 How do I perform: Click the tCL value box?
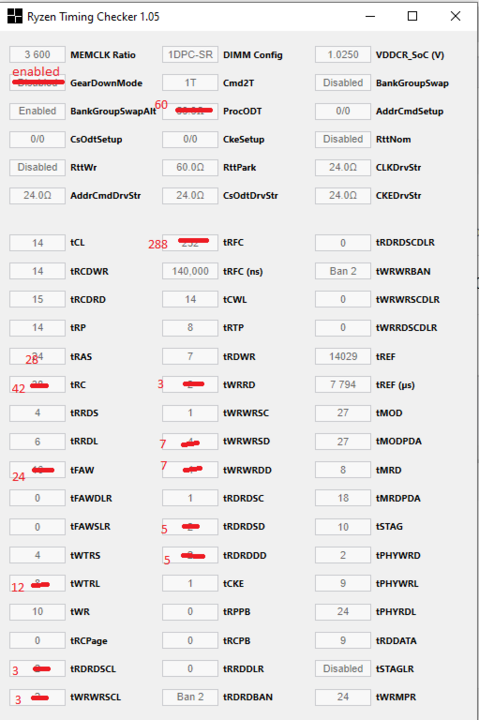tap(37, 242)
